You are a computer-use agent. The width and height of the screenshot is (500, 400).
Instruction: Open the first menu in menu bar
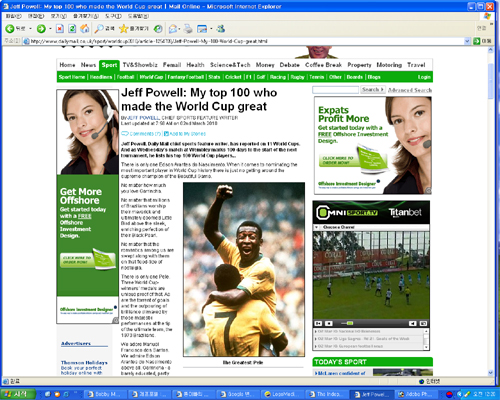[x=13, y=16]
